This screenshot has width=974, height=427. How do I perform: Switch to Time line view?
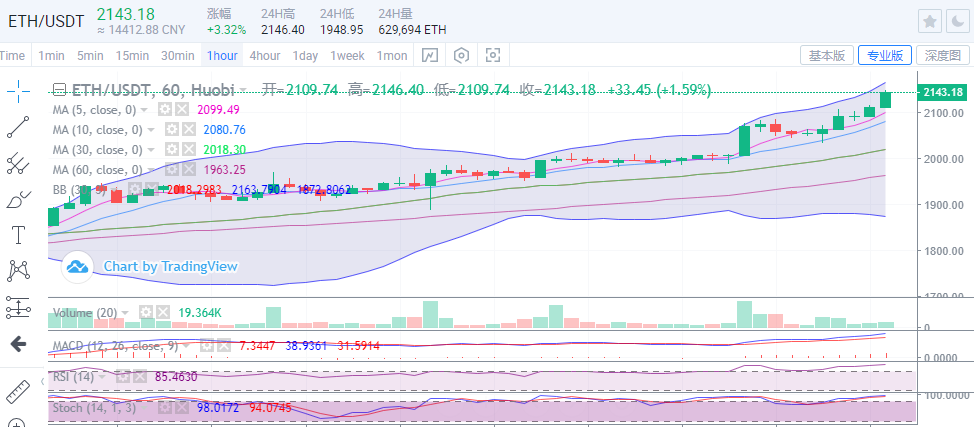coord(12,55)
